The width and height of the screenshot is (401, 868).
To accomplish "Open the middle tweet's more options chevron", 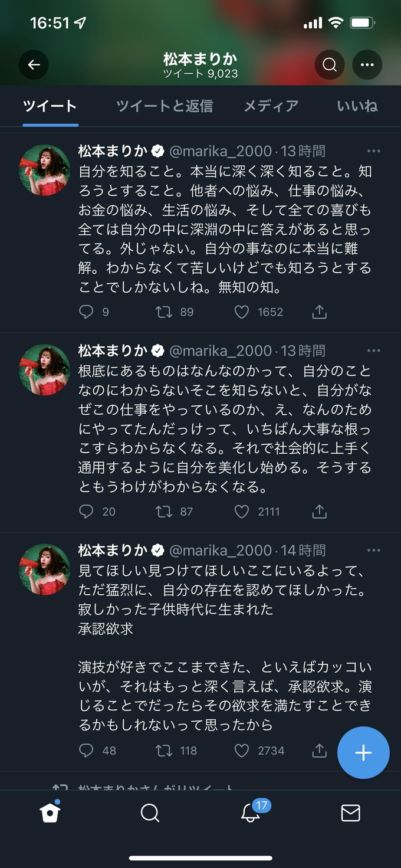I will pos(373,350).
